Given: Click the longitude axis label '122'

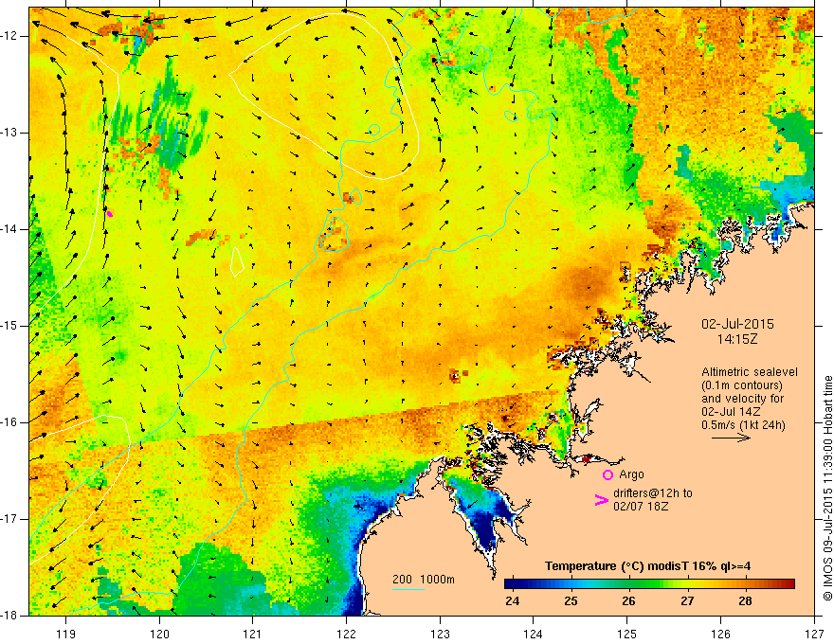Looking at the screenshot, I should point(346,634).
